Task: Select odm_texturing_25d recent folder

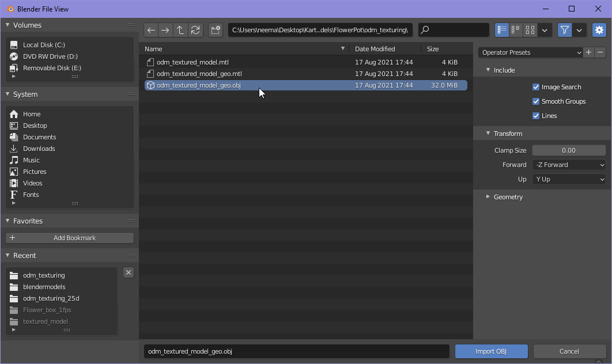Action: 51,298
